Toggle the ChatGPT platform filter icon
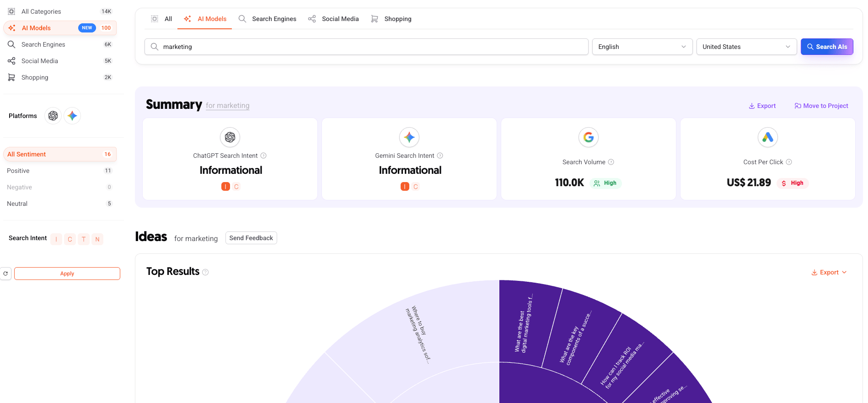 [53, 116]
